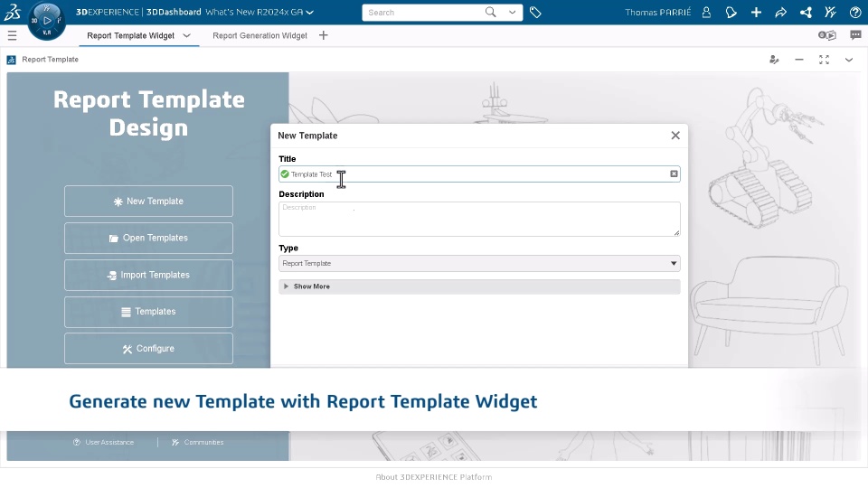
Task: Open the social collaboration icon
Action: pos(806,12)
